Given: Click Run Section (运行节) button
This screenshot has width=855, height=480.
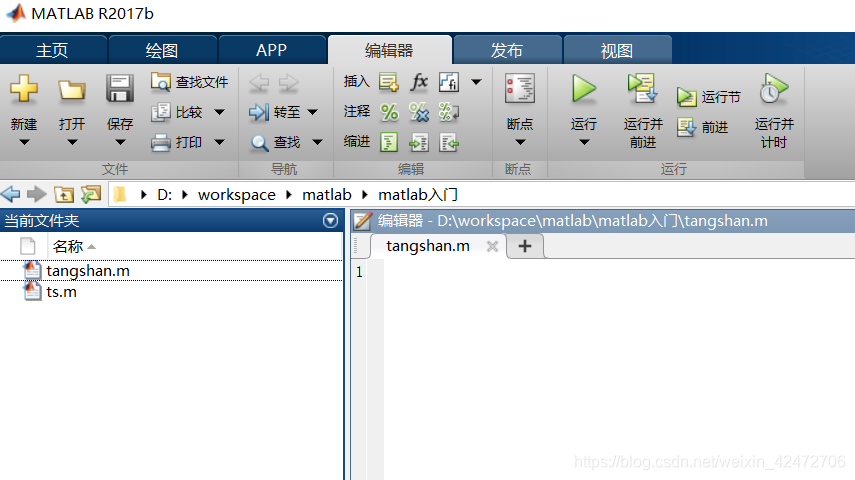Looking at the screenshot, I should pos(708,97).
